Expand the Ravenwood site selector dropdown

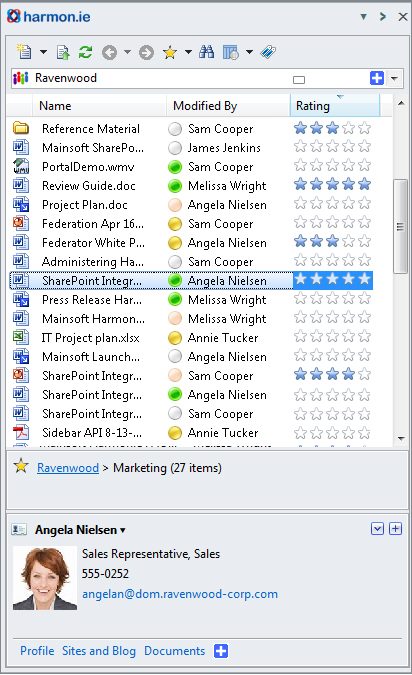[x=394, y=79]
